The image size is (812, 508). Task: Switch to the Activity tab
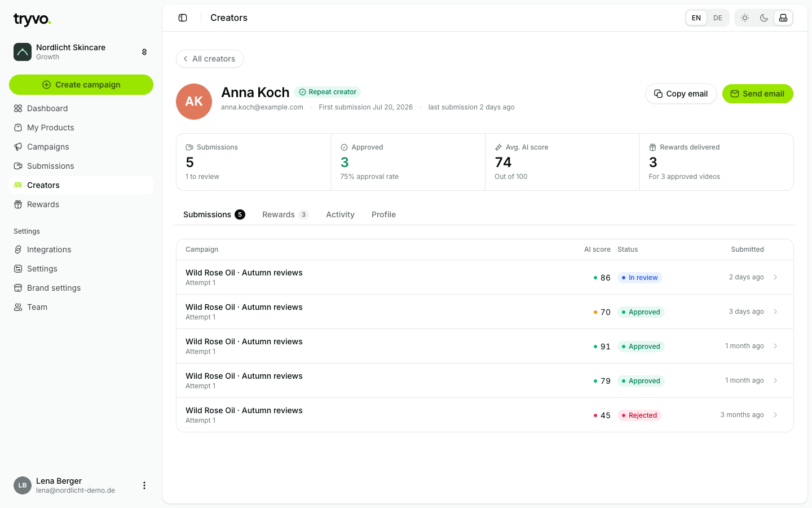(340, 214)
